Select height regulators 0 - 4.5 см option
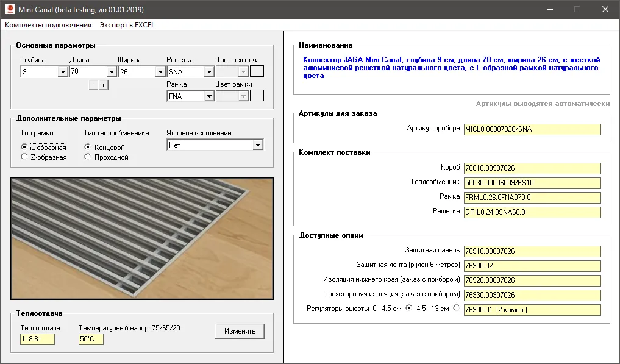The width and height of the screenshot is (620, 364). 409,308
